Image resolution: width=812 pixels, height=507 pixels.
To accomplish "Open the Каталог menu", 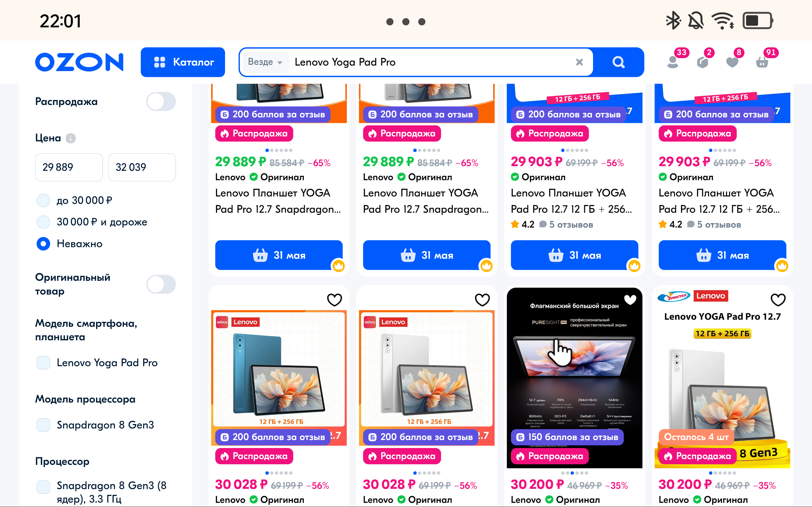I will (183, 62).
